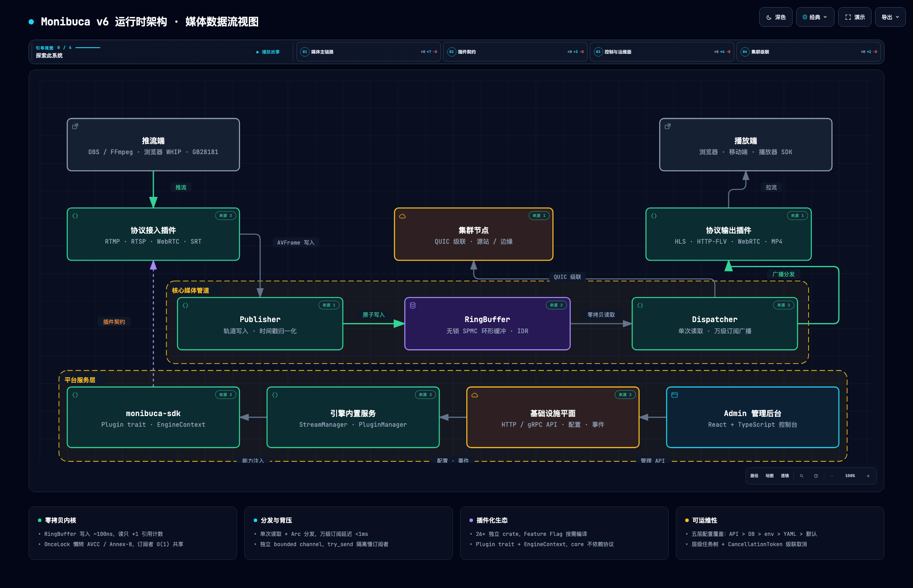
Task: Open 来源 1 badge on 集群节点
Action: tap(539, 216)
